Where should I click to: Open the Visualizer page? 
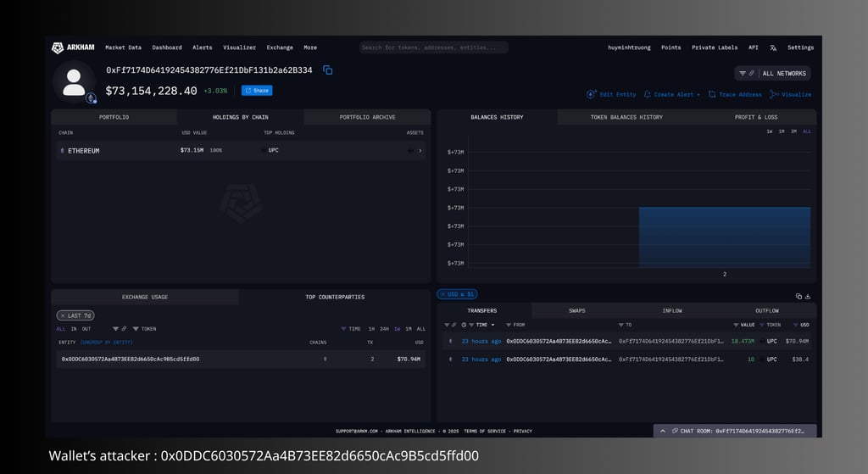240,47
